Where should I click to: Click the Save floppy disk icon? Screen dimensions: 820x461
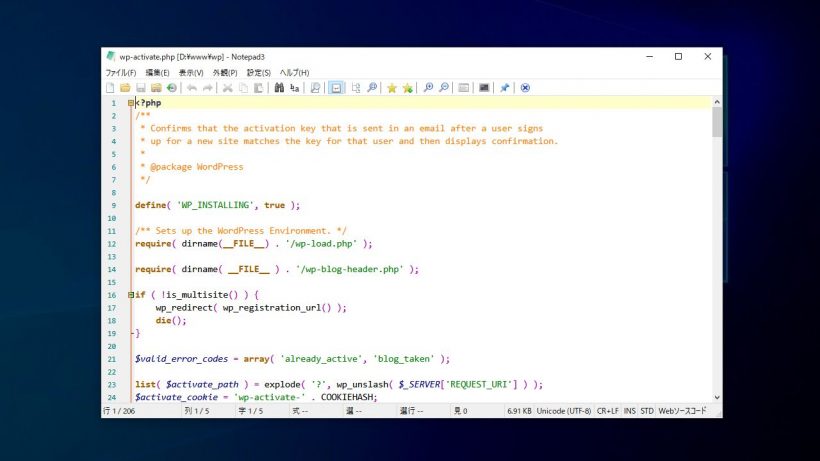(141, 88)
